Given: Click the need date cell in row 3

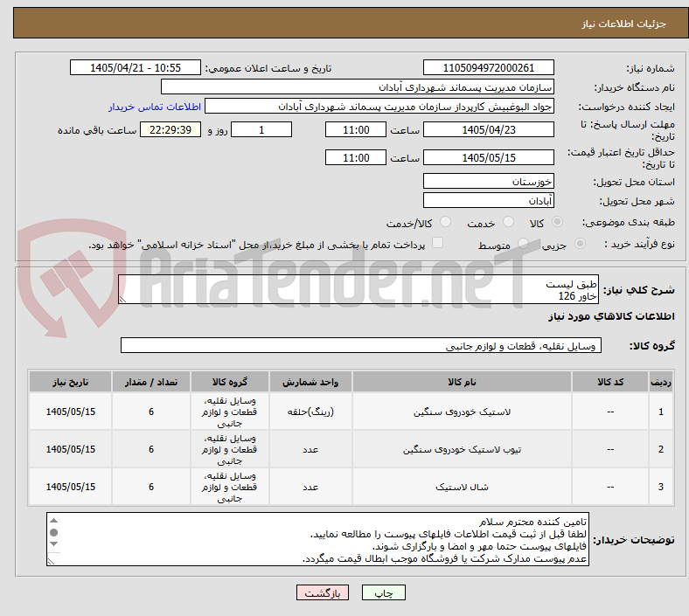Looking at the screenshot, I should [x=70, y=487].
